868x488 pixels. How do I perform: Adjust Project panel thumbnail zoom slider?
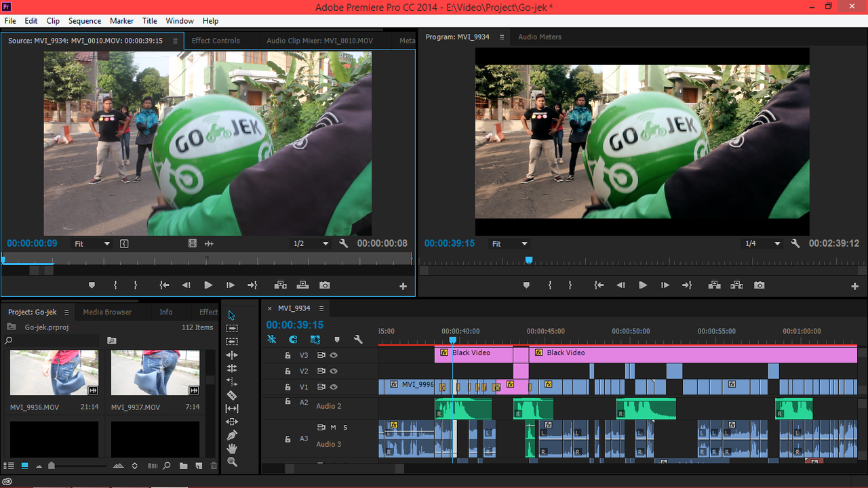[x=52, y=466]
